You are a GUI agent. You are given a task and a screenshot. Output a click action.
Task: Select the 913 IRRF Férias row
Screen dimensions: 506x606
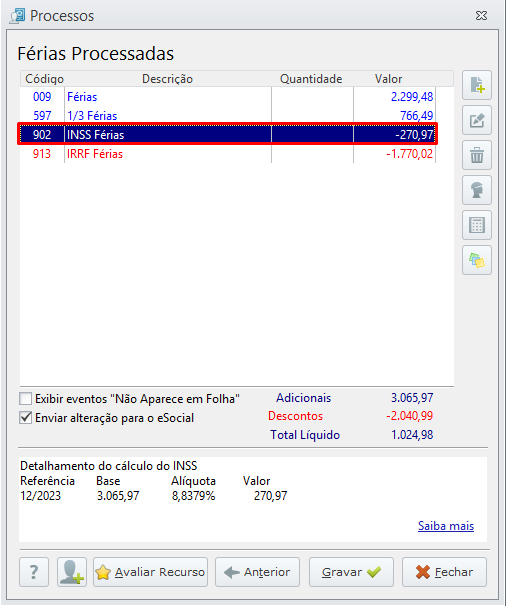coord(228,154)
